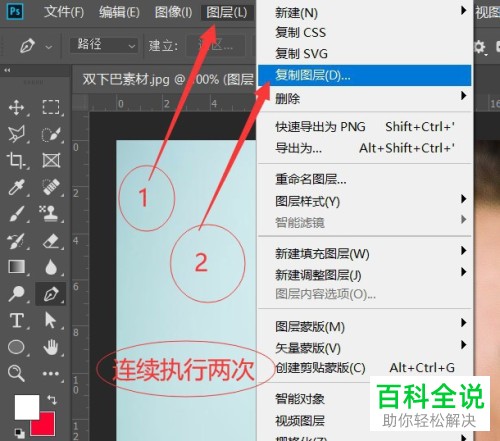
Task: Select the Spot Healing Brush tool
Action: (51, 187)
